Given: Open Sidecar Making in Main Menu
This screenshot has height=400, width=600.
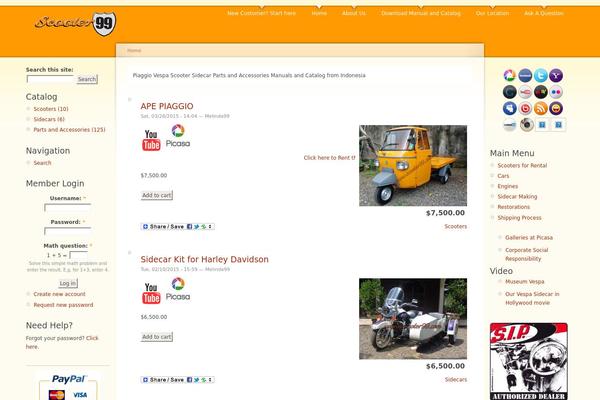Looking at the screenshot, I should coord(517,196).
